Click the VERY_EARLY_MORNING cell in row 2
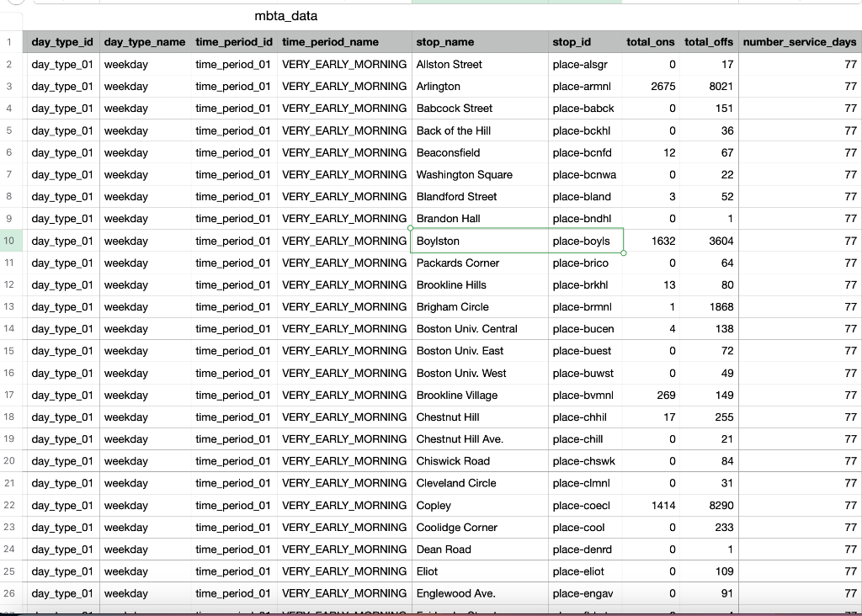The width and height of the screenshot is (862, 616). pos(342,64)
